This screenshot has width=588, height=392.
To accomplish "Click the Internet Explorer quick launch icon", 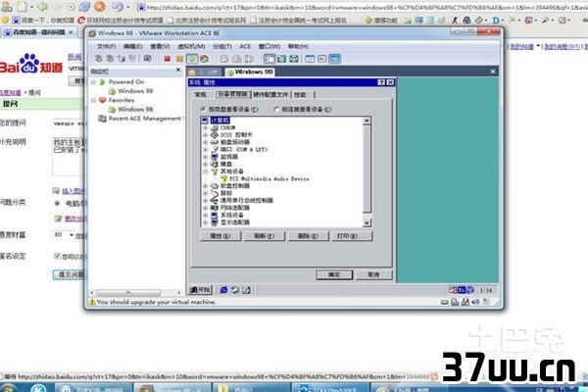I will [223, 290].
